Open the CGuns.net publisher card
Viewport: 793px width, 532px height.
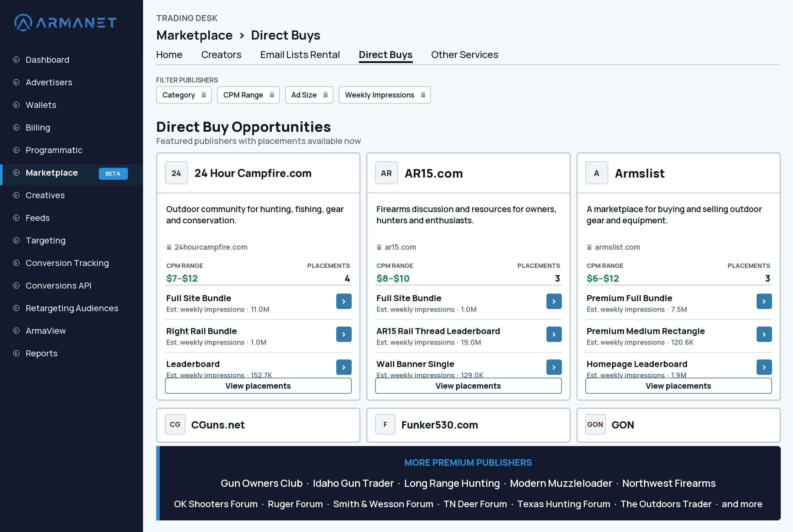point(258,425)
